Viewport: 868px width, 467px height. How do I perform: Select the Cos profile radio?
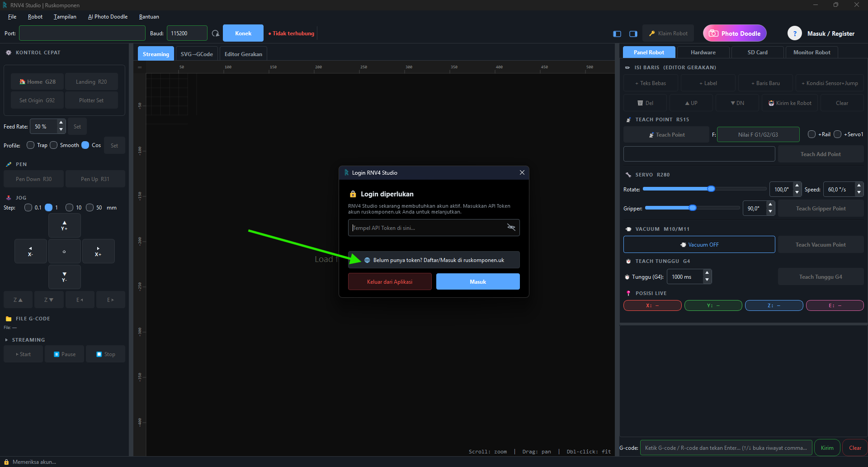85,145
